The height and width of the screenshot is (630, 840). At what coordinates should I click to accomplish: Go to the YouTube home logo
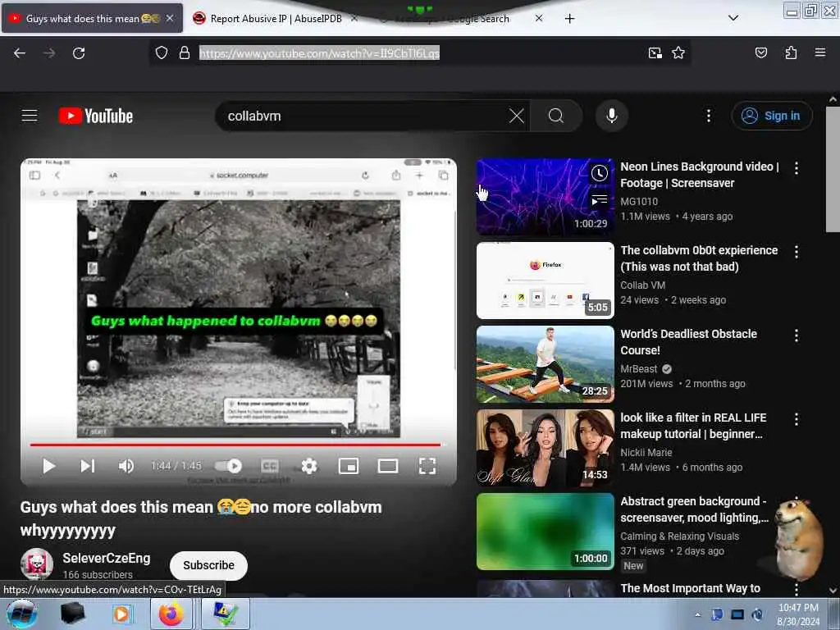96,116
